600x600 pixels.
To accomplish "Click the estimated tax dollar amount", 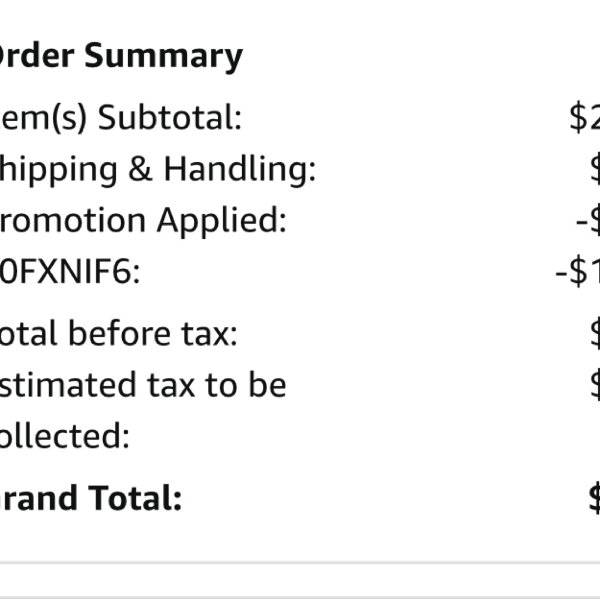I will 595,385.
